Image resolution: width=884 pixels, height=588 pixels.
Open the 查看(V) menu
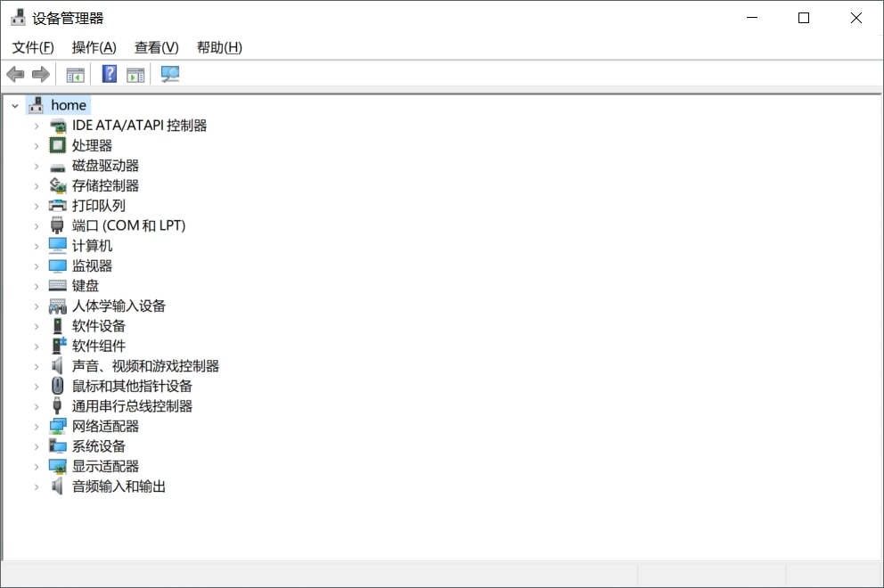click(x=156, y=47)
